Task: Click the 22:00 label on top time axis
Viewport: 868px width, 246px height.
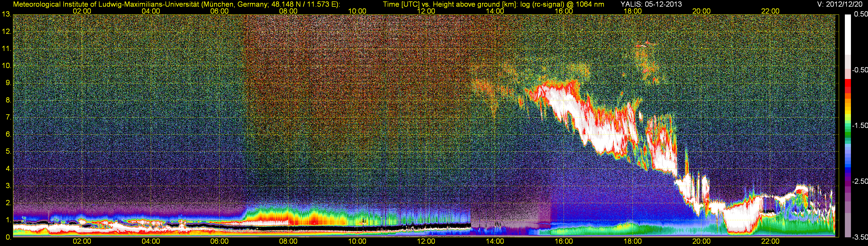Action: [x=770, y=11]
